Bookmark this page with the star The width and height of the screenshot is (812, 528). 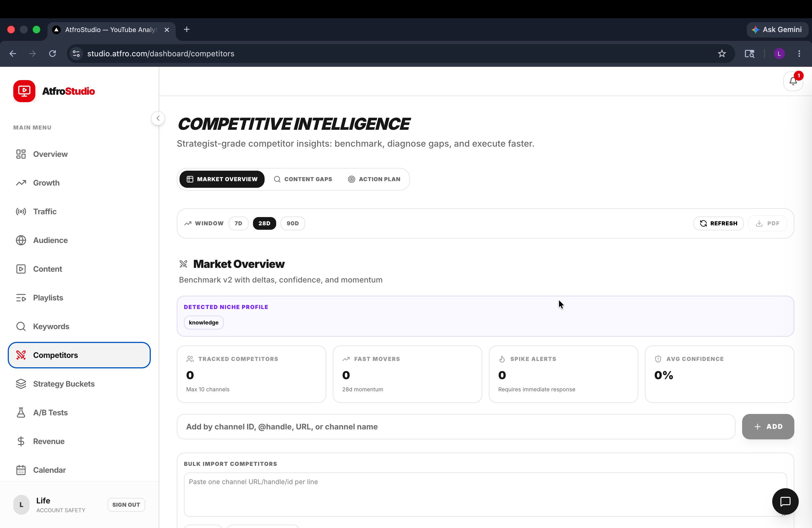click(722, 54)
